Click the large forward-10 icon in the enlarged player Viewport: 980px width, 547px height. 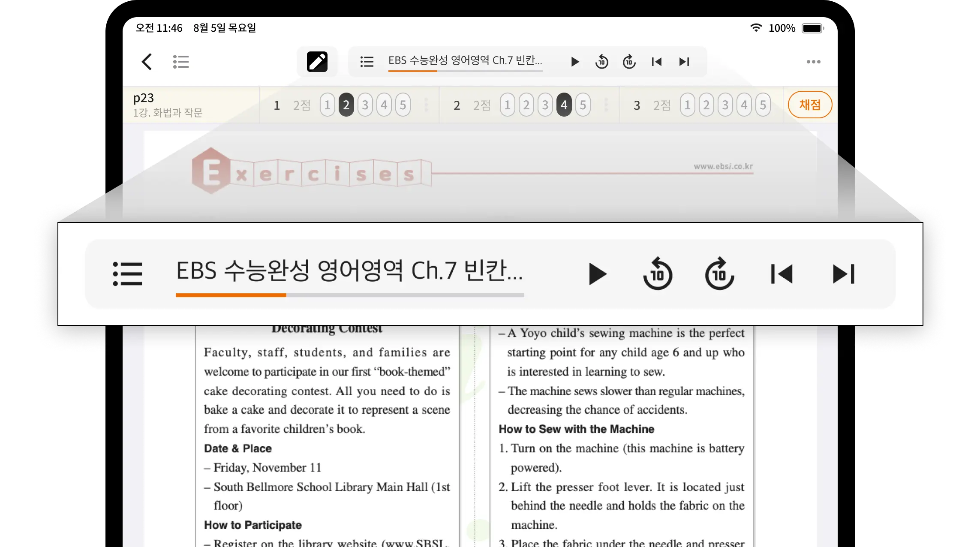tap(719, 273)
